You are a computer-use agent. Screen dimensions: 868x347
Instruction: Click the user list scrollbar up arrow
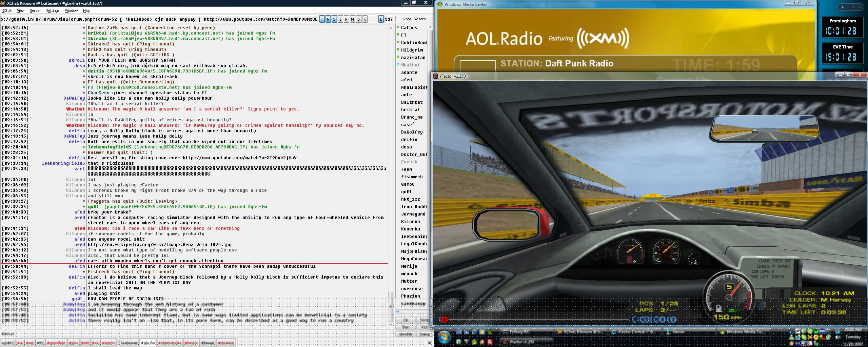coord(430,27)
